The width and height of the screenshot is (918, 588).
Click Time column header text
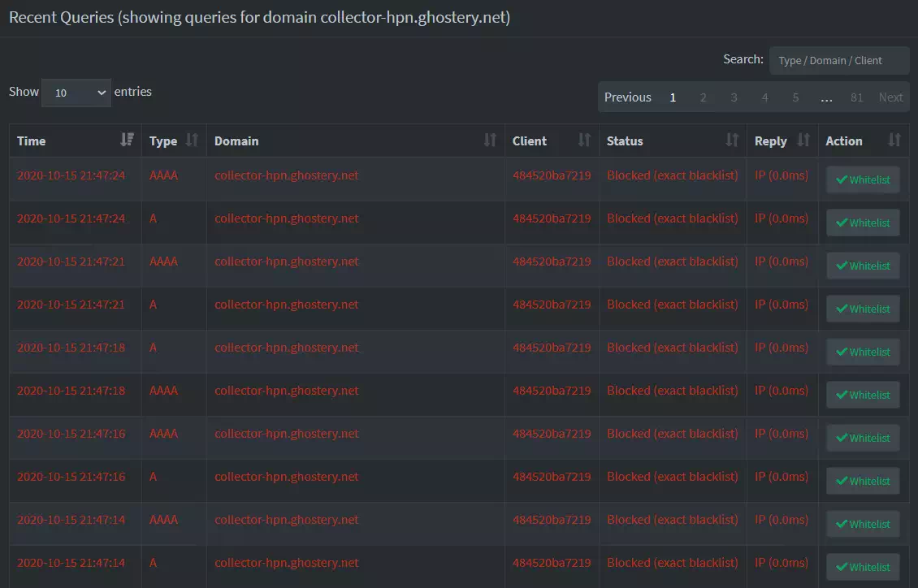point(31,141)
